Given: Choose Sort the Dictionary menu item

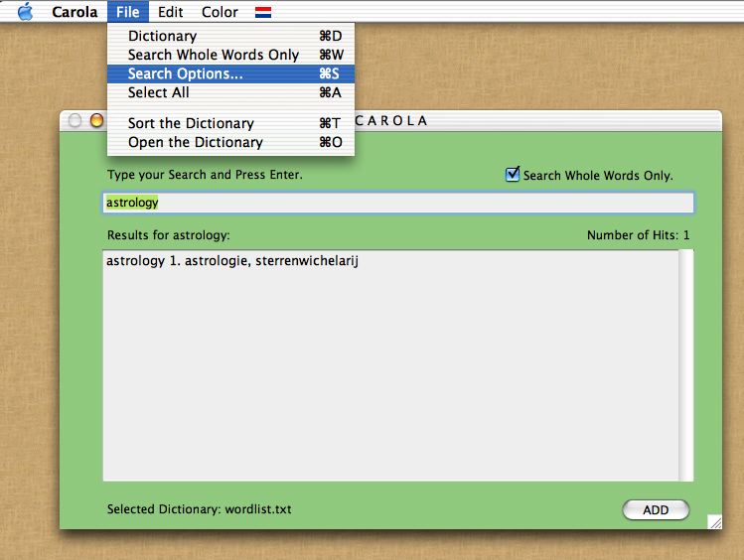Looking at the screenshot, I should (230, 123).
